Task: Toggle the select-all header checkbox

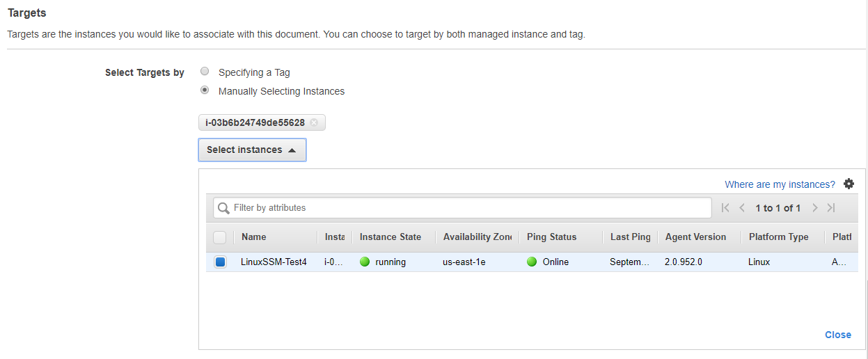Action: [x=220, y=237]
